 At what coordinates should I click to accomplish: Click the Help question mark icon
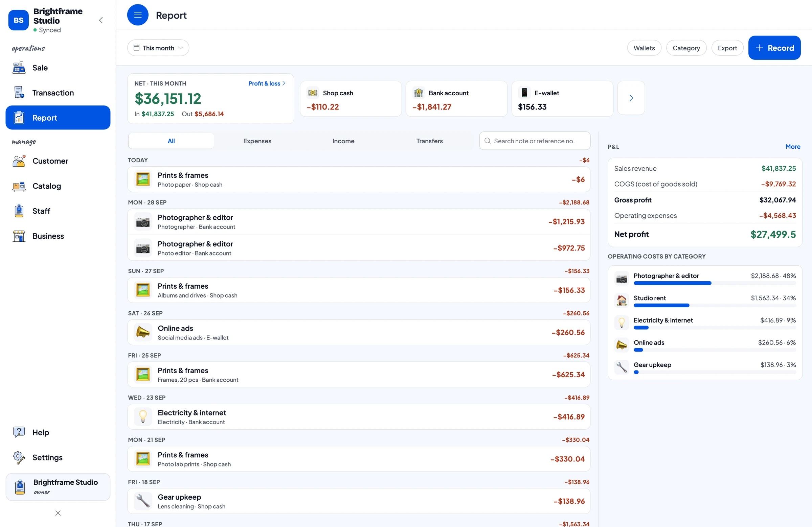pyautogui.click(x=19, y=432)
